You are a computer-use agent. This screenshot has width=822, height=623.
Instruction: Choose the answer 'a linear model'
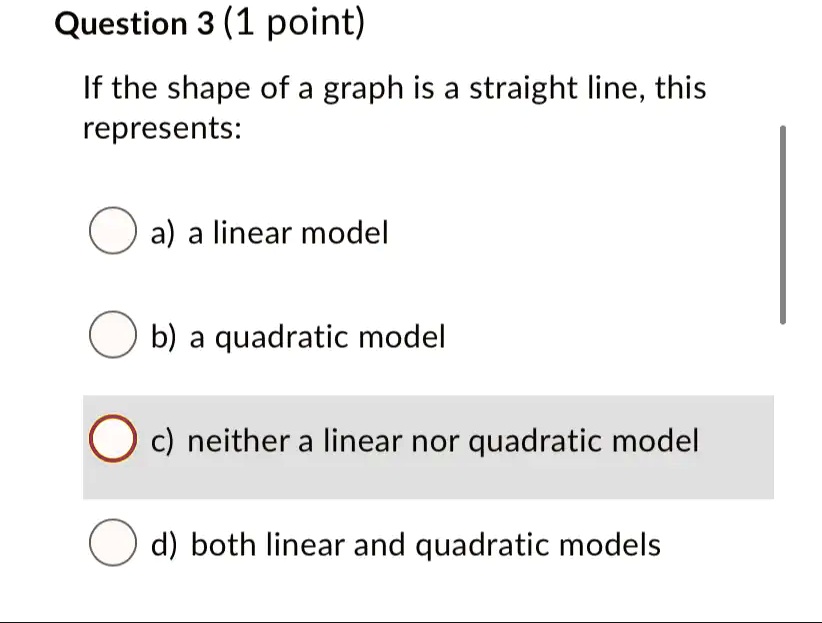pyautogui.click(x=270, y=233)
